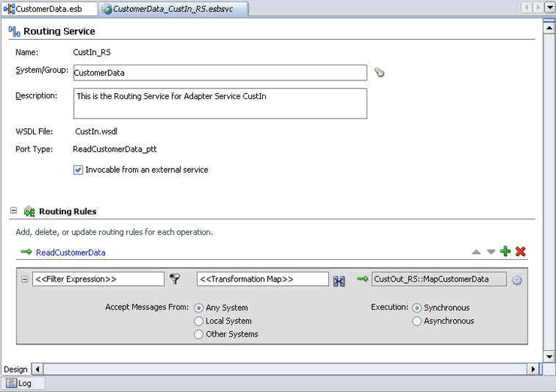
Task: Click the Transformation Map field
Action: [263, 279]
